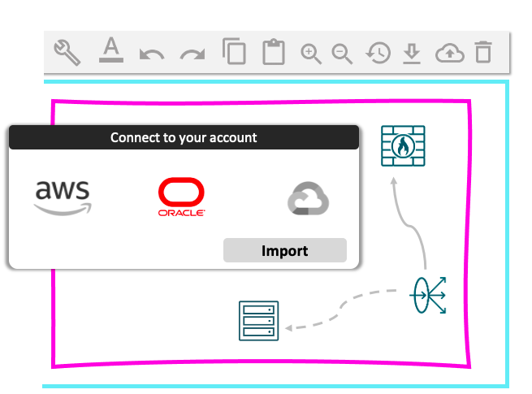The image size is (532, 394).
Task: Zoom out of the diagram
Action: tap(342, 54)
